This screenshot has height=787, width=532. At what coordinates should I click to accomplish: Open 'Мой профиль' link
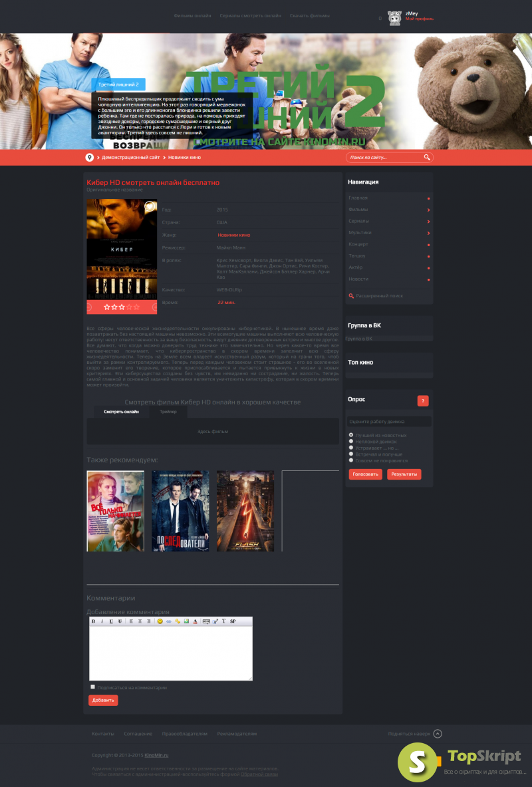tap(420, 19)
